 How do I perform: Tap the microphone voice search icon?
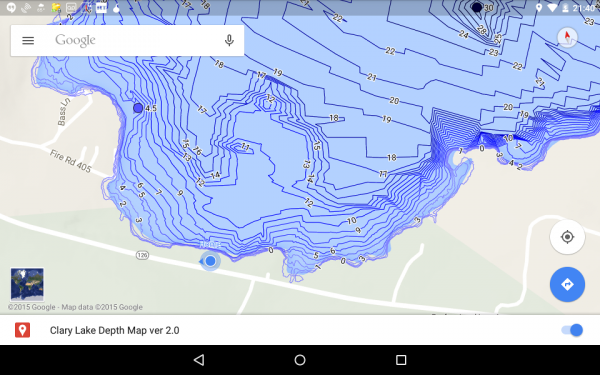point(229,40)
